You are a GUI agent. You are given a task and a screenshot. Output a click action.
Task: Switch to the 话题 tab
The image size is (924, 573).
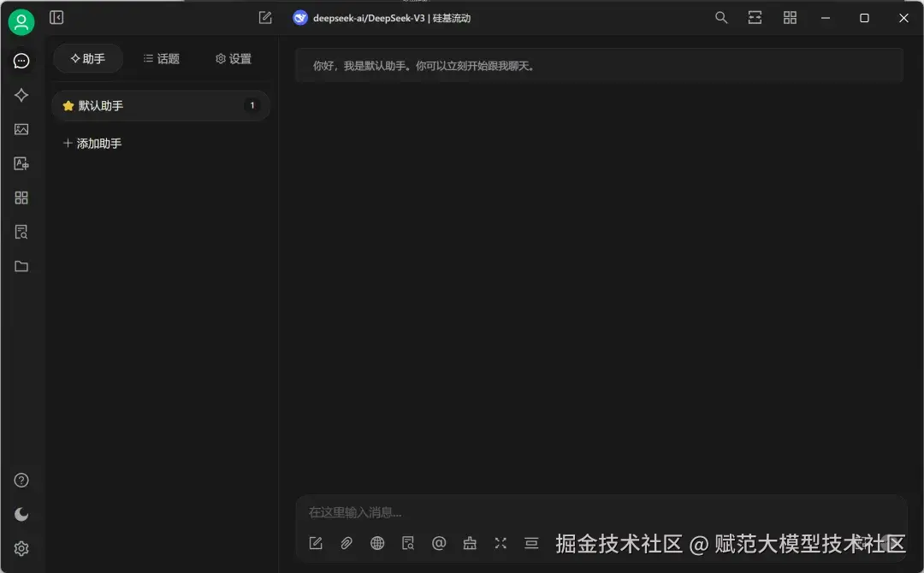(x=161, y=58)
